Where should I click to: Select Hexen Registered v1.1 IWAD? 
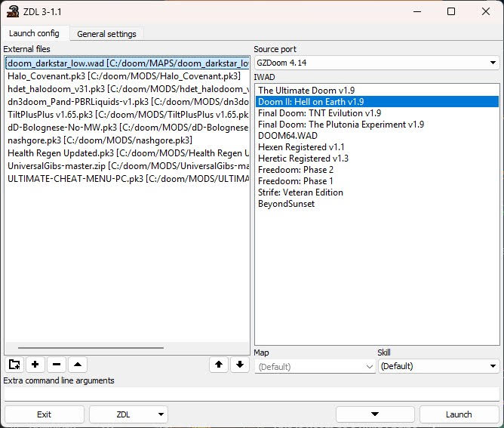[377, 147]
